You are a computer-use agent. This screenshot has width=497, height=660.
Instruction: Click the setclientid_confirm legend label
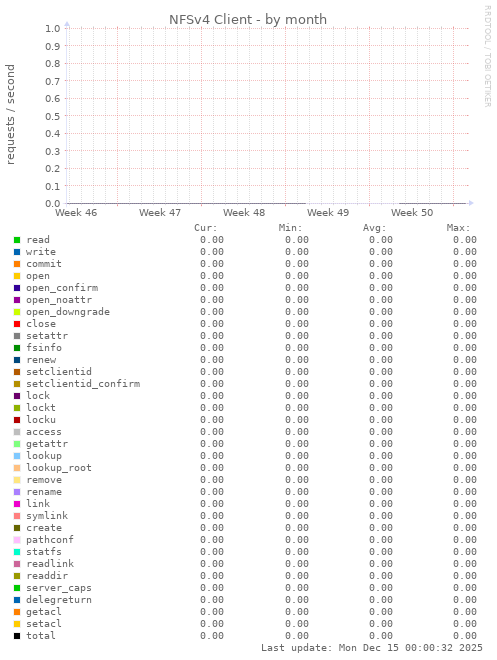click(x=83, y=384)
